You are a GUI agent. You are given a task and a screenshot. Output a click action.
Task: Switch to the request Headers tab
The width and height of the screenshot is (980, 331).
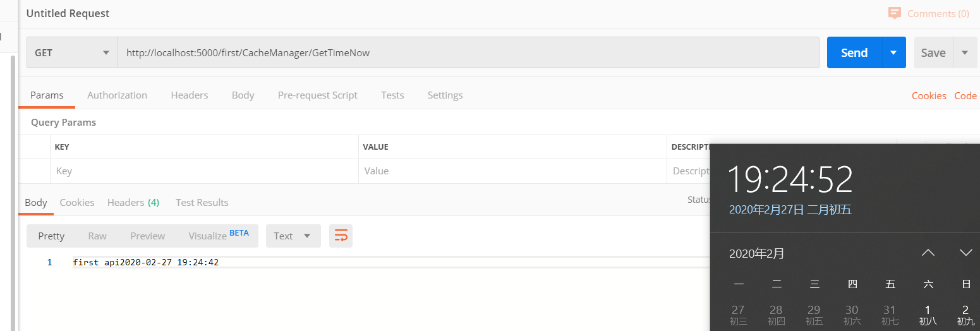tap(190, 95)
